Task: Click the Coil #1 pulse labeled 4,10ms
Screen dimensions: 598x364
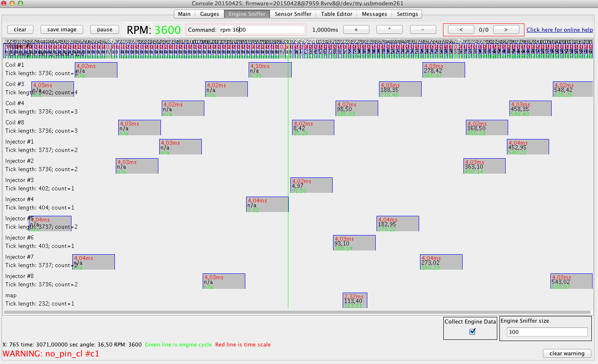Action: click(270, 70)
